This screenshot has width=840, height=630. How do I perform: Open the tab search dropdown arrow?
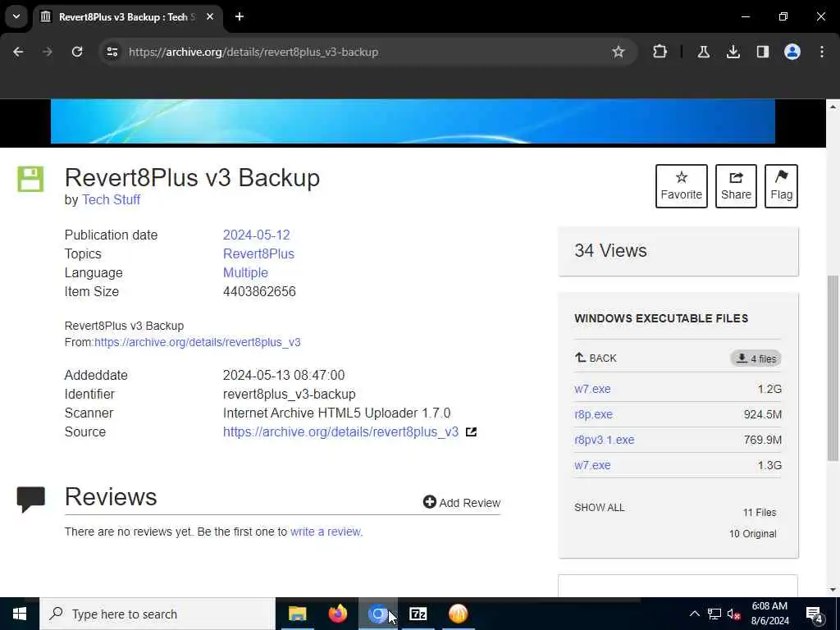pyautogui.click(x=16, y=16)
